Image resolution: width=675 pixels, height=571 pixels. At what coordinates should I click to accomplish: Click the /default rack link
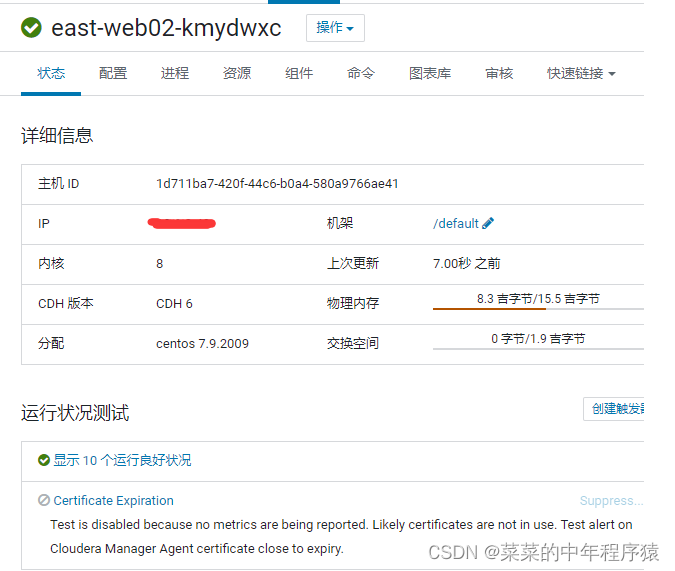click(x=455, y=223)
